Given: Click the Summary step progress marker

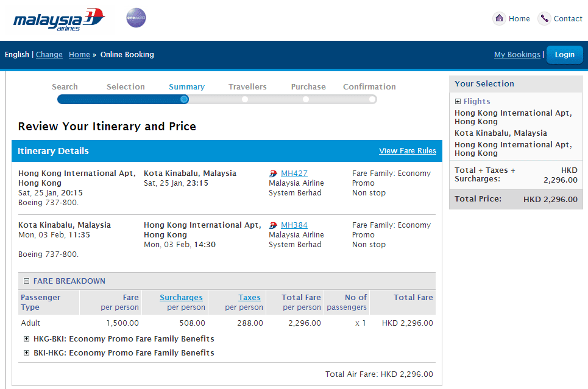Looking at the screenshot, I should click(x=184, y=99).
